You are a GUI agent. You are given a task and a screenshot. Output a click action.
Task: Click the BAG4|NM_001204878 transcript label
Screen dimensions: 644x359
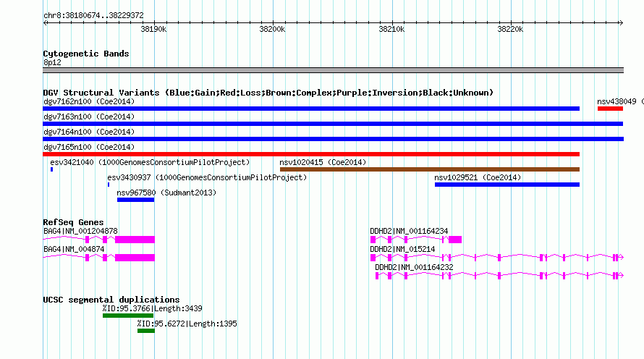coord(80,232)
